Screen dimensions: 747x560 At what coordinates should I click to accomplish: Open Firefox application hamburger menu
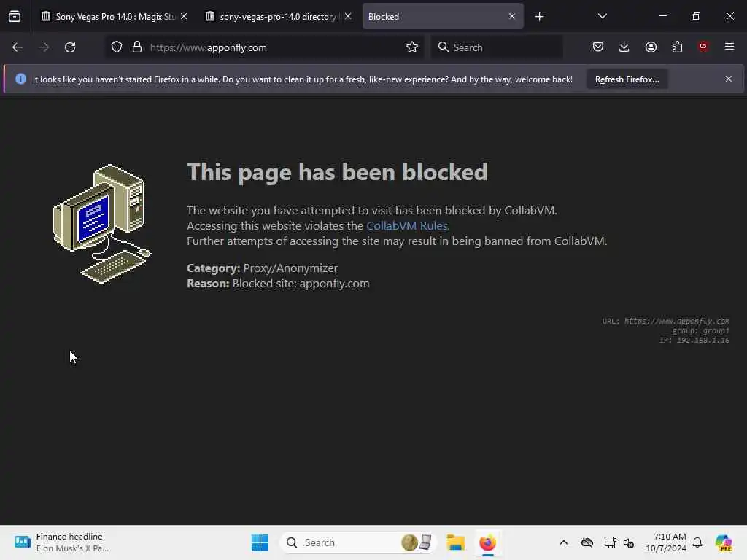tap(729, 47)
